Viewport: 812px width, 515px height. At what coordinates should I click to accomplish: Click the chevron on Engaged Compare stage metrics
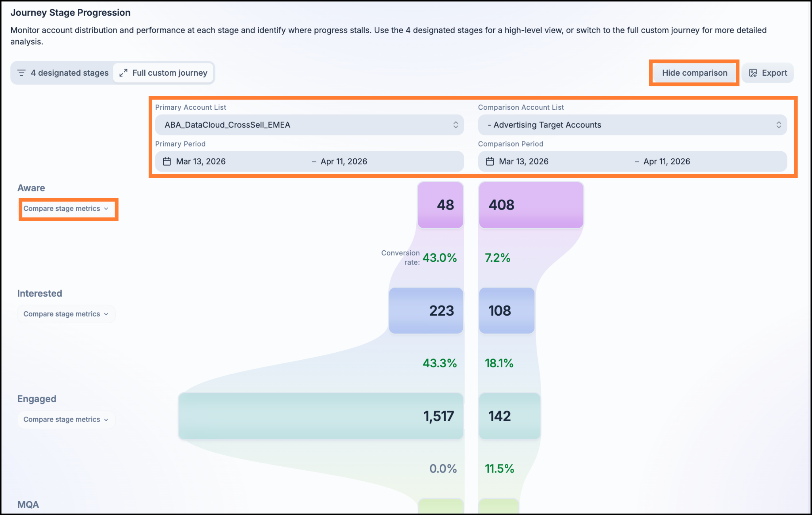click(106, 420)
